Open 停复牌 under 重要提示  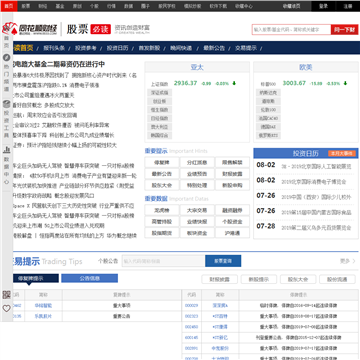[162, 163]
